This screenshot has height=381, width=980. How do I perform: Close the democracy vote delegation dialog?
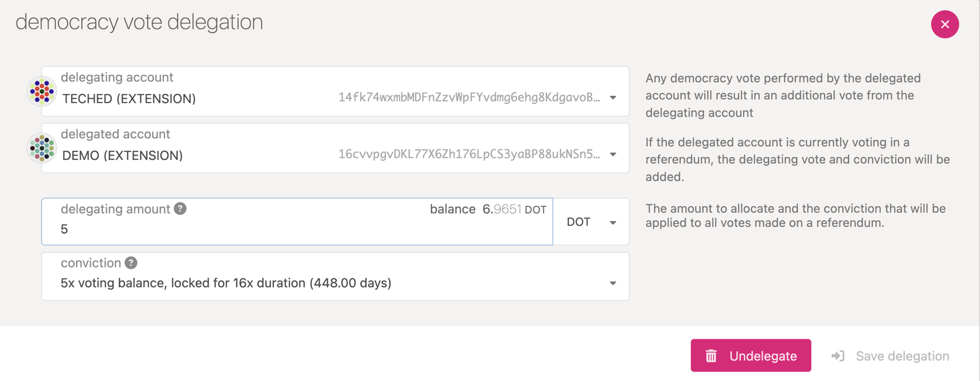click(x=945, y=24)
